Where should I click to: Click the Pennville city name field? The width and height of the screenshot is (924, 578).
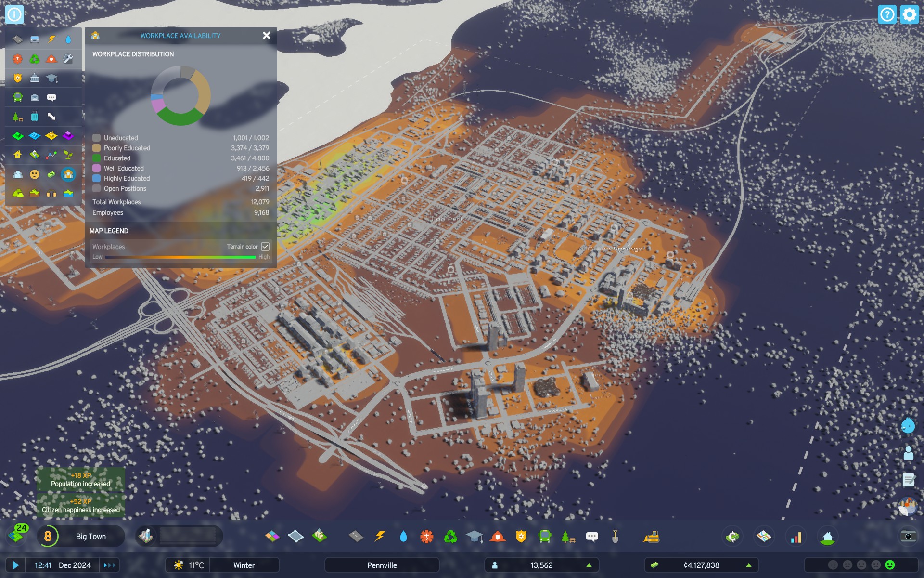pyautogui.click(x=382, y=565)
